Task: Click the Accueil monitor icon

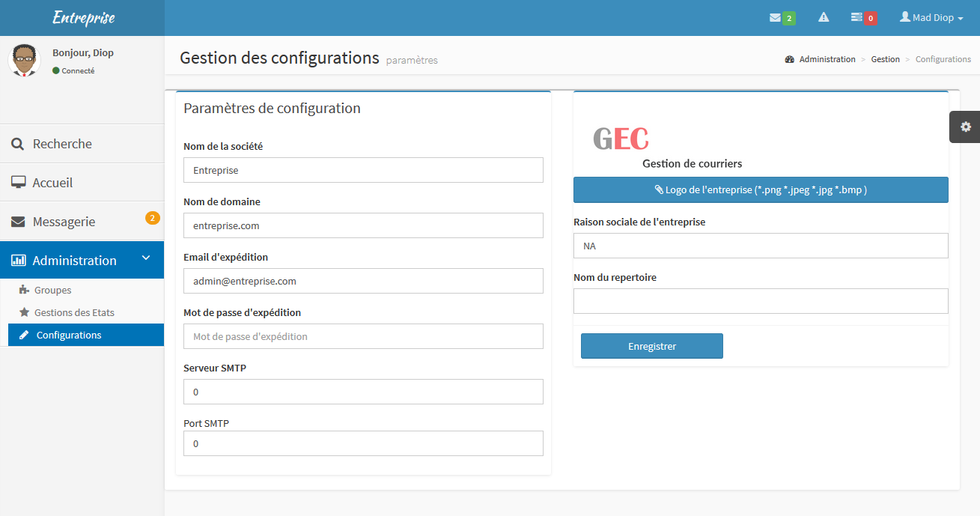Action: (17, 181)
